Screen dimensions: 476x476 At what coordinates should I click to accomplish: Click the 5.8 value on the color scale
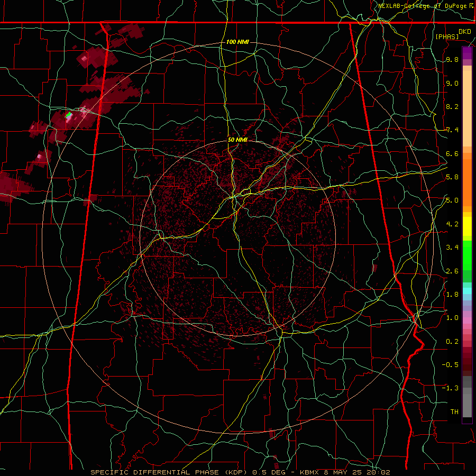[x=452, y=177]
